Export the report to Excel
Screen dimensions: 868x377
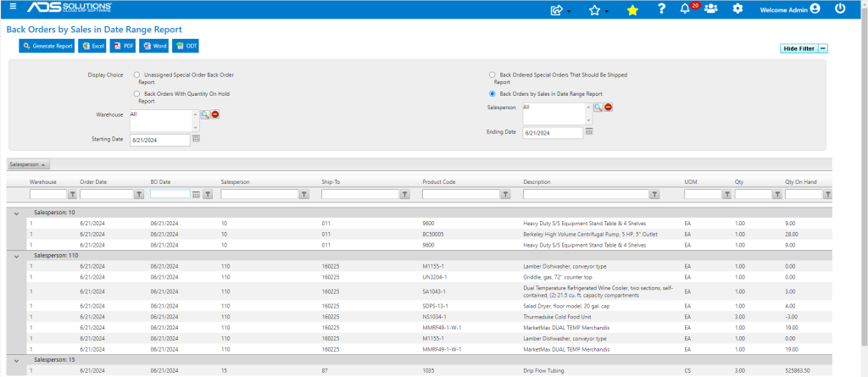[92, 47]
